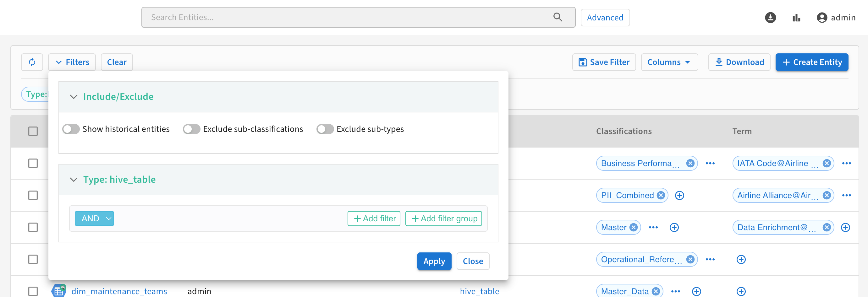Remove the Data Enrichment term tag
This screenshot has width=868, height=297.
tap(827, 227)
